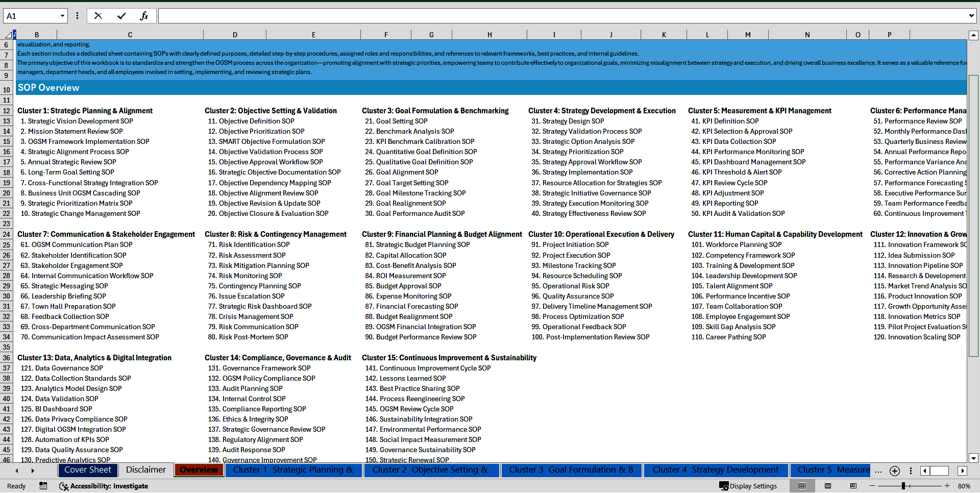This screenshot has height=493, width=980.
Task: Open the Cluster 3 Goal Formulation sheet
Action: coord(571,470)
